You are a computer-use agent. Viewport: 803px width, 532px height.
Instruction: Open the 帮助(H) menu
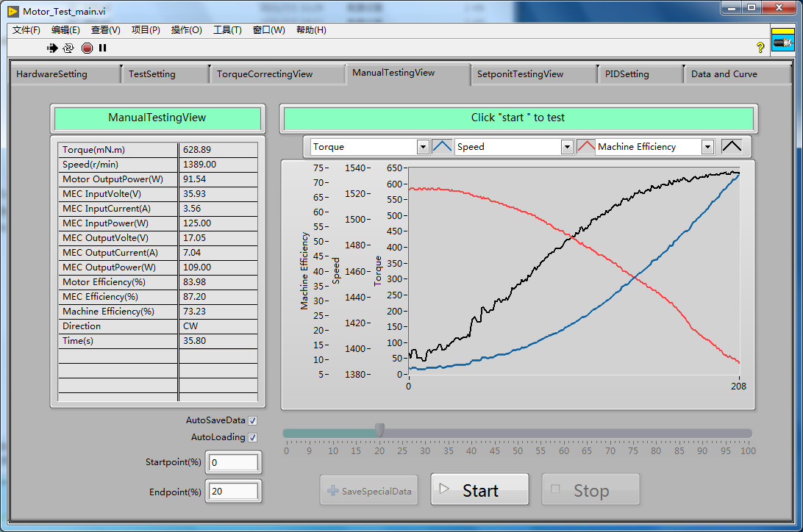click(x=311, y=30)
